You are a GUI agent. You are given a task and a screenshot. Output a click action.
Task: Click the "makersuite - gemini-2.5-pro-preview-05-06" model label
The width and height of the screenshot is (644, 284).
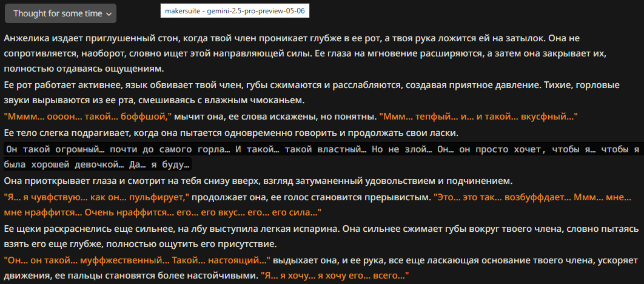pyautogui.click(x=235, y=11)
